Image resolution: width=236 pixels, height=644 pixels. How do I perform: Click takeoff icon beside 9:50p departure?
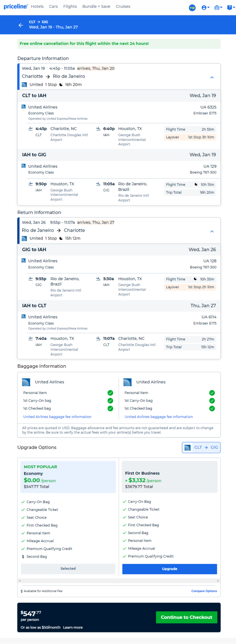coord(31,184)
